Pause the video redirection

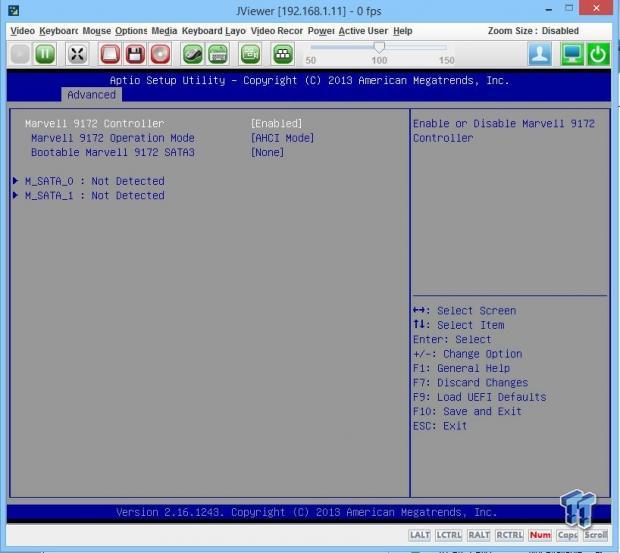coord(45,54)
